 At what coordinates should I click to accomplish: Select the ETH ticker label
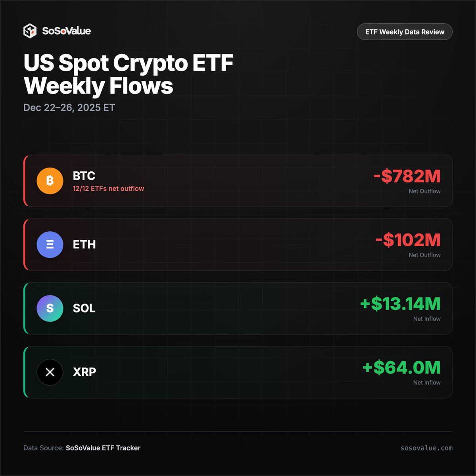(84, 244)
